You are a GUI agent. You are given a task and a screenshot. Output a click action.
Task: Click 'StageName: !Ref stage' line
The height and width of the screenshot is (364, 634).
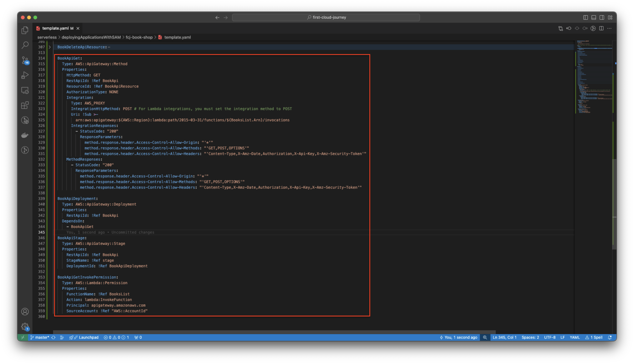[90, 260]
